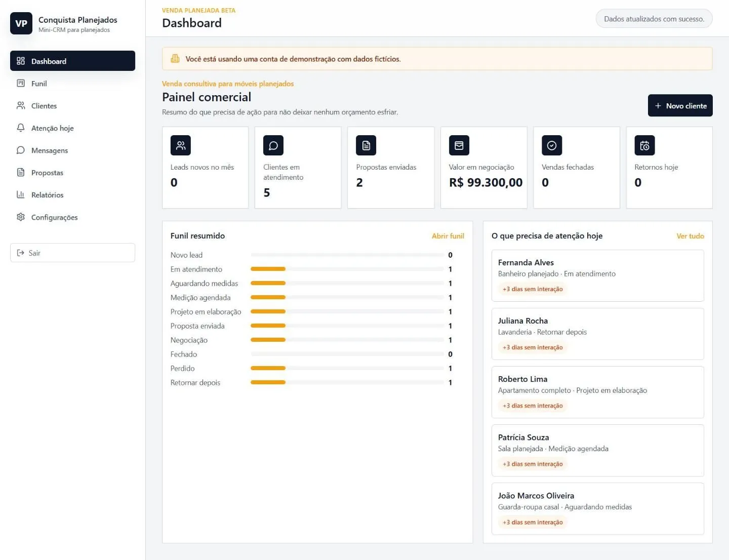Click the Proposta enviada funnel label
729x560 pixels.
point(197,326)
